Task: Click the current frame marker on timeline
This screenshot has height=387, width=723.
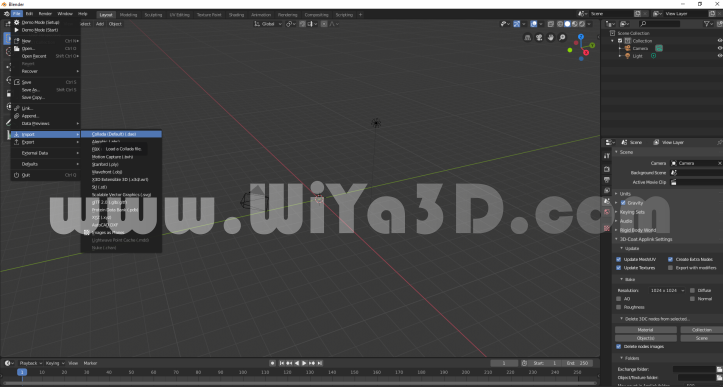Action: point(22,372)
